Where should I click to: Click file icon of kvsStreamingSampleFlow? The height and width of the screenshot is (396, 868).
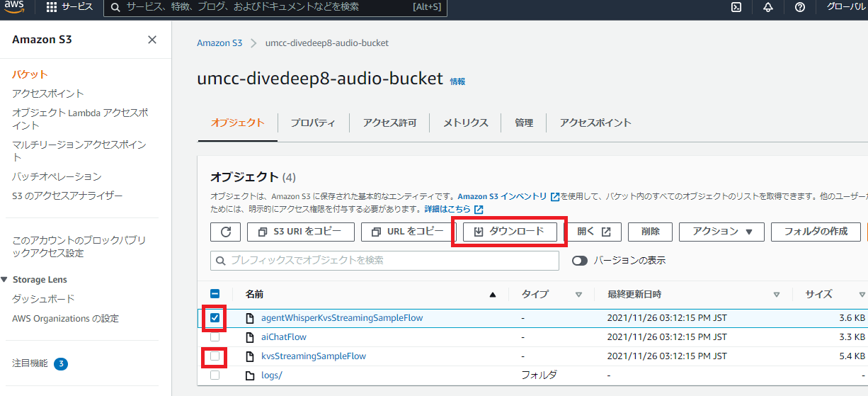tap(250, 356)
